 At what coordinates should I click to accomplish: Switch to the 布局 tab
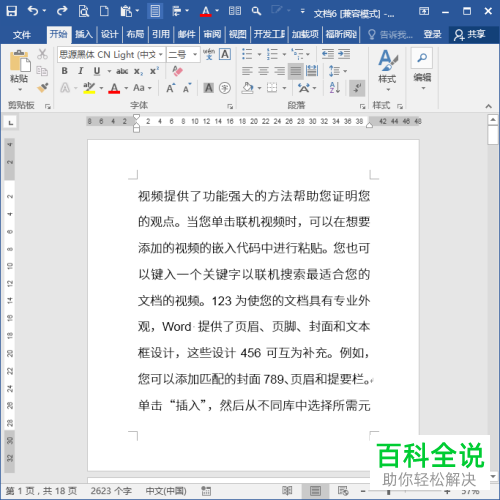pyautogui.click(x=135, y=34)
